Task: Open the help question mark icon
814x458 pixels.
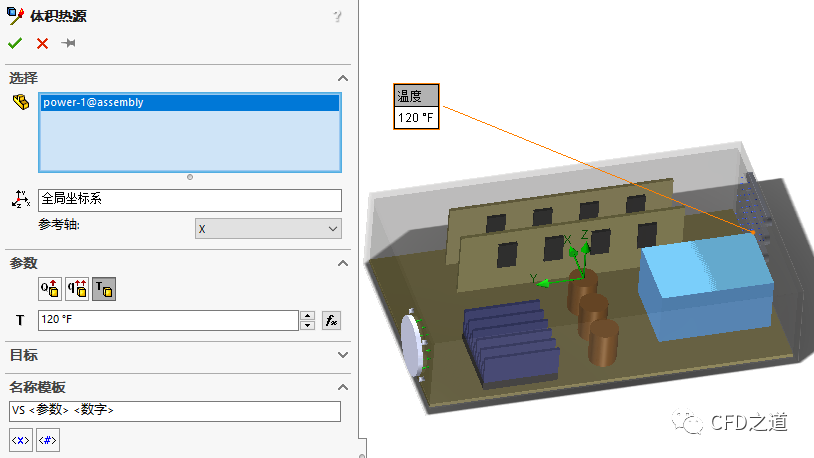Action: coord(337,16)
